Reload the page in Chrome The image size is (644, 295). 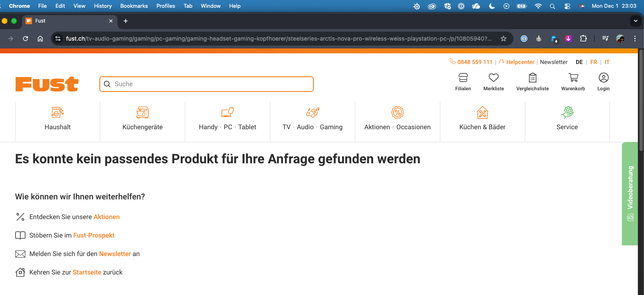[25, 39]
